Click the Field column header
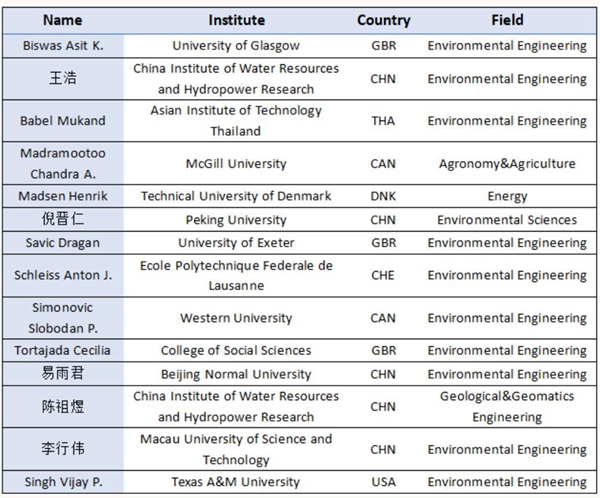Viewport: 600px width, 498px height. 507,20
